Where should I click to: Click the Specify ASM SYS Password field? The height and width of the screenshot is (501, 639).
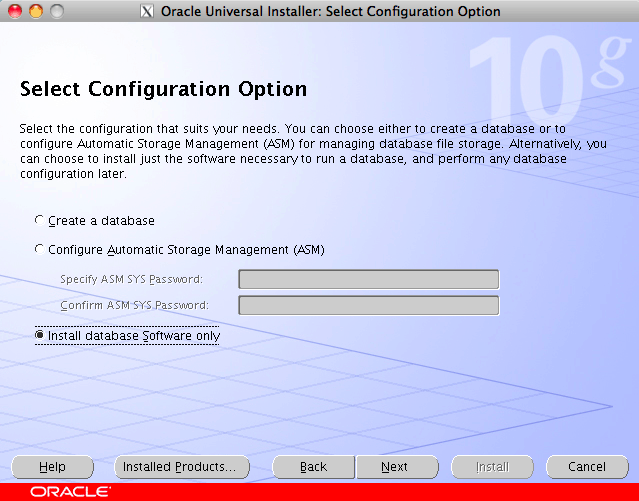368,279
